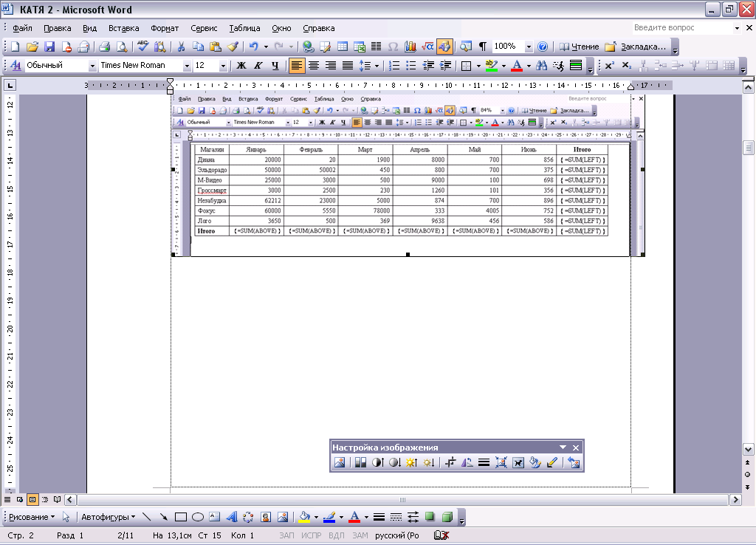Screen dimensions: 756x545
Task: Apply superscript x² formatting
Action: 609,66
